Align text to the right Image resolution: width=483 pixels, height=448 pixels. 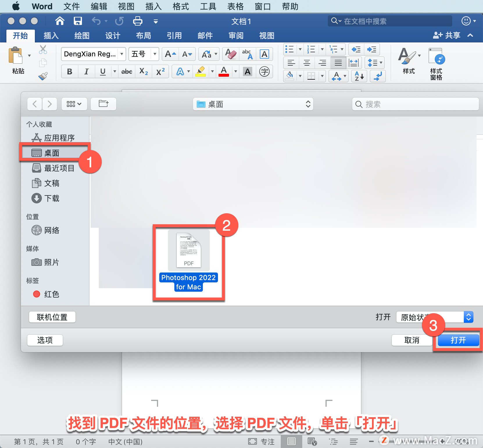pos(323,62)
